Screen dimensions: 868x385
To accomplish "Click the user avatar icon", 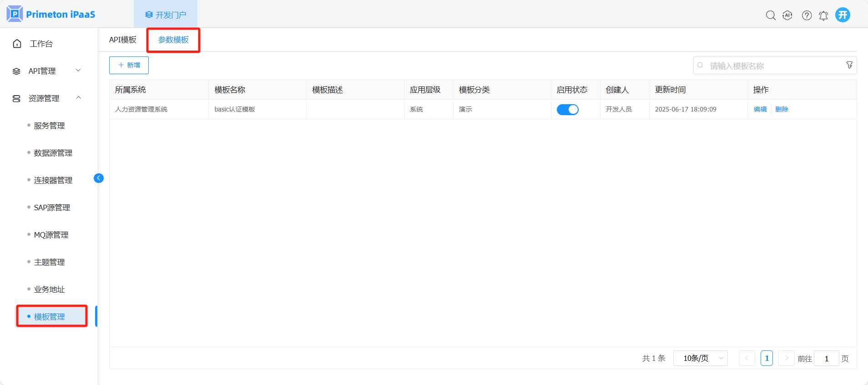I will point(843,15).
